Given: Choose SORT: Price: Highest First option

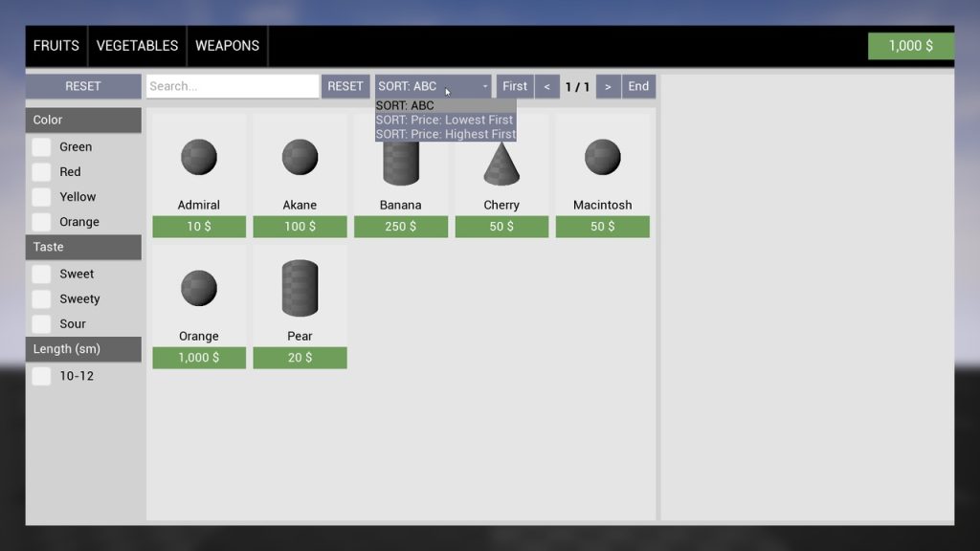Looking at the screenshot, I should 445,135.
